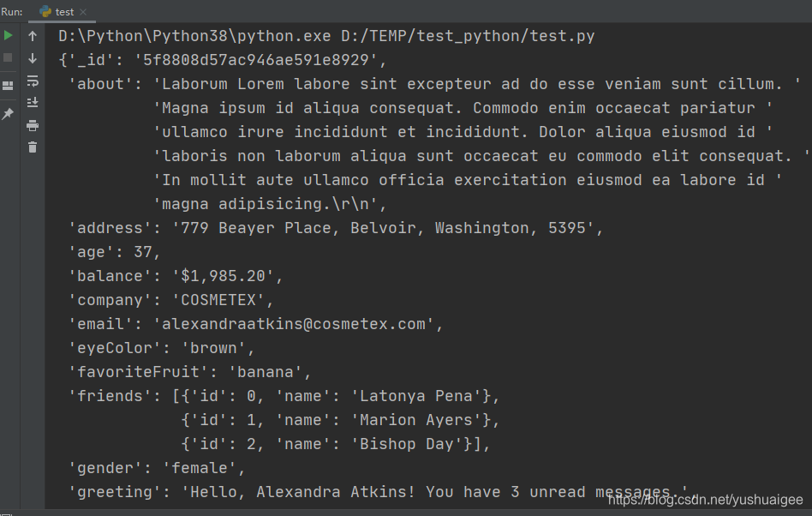
Task: Navigate down the stack trace
Action: tap(32, 58)
